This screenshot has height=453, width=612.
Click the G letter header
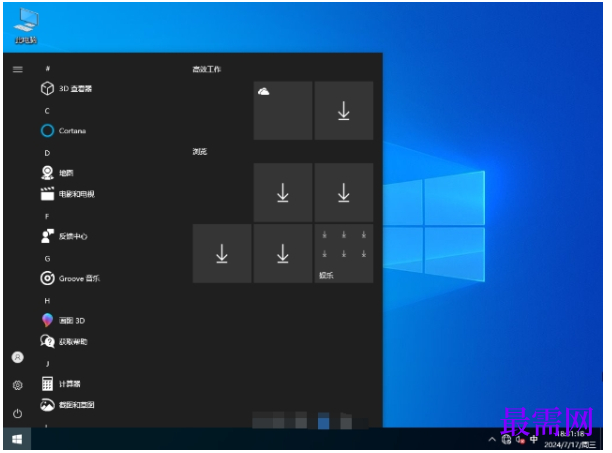point(47,259)
